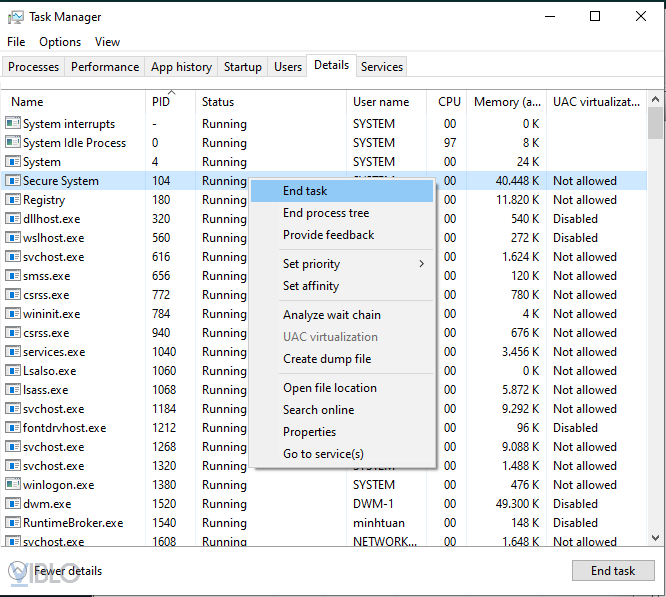Sort processes by PID column header
Viewport: 666px width, 597px height.
point(161,102)
